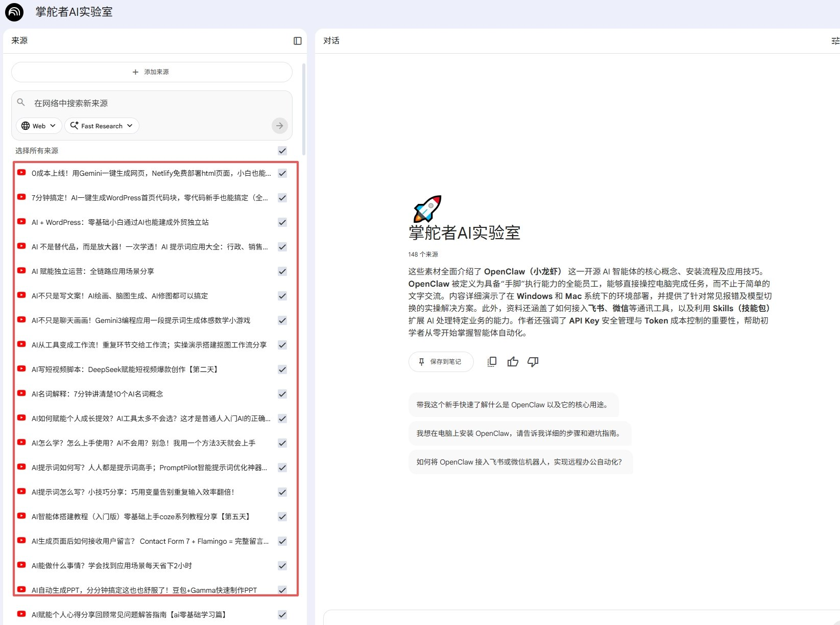The height and width of the screenshot is (625, 840).
Task: Uncheck AI + WordPress source checkbox
Action: pyautogui.click(x=282, y=222)
